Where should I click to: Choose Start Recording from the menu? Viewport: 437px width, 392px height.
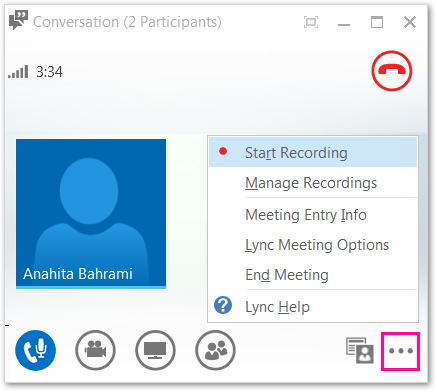tap(313, 153)
